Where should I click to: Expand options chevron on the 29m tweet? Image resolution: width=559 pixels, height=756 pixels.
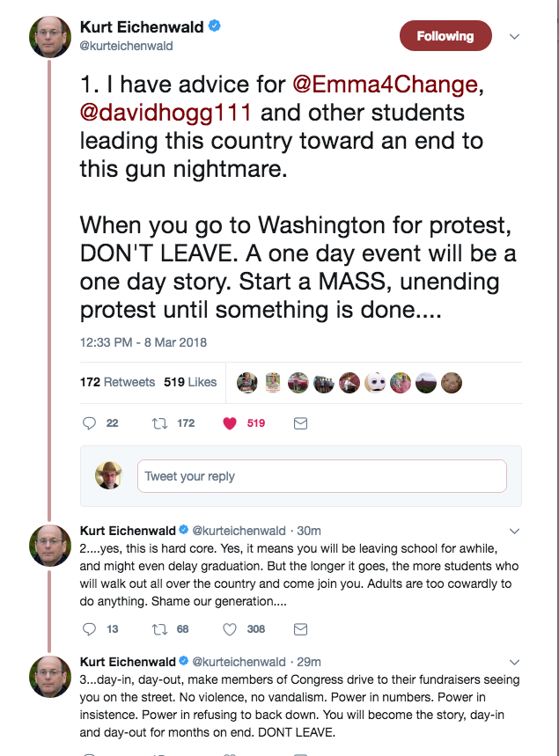[x=515, y=663]
